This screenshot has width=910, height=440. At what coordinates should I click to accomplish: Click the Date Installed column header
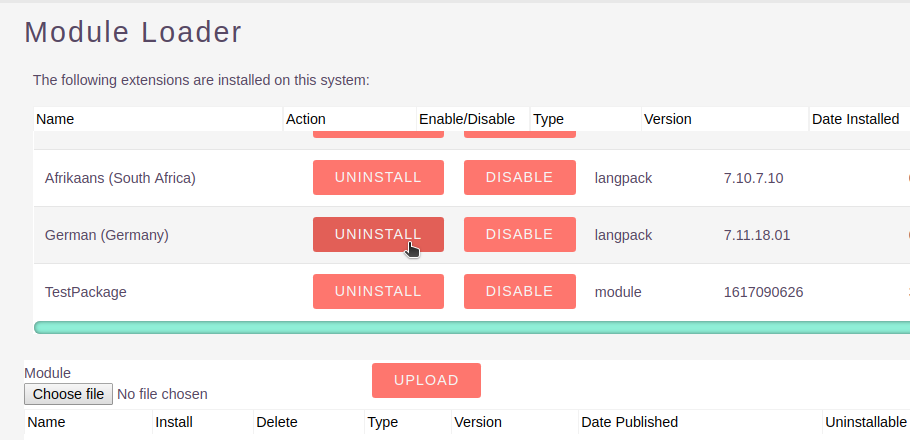tap(855, 119)
